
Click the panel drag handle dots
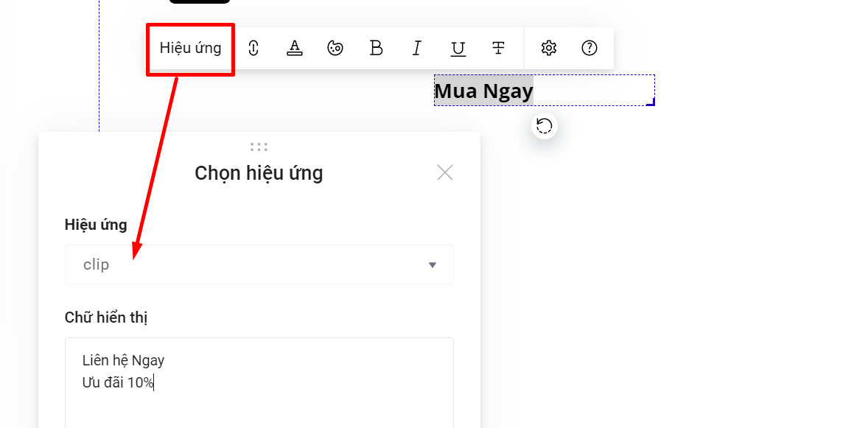(259, 147)
